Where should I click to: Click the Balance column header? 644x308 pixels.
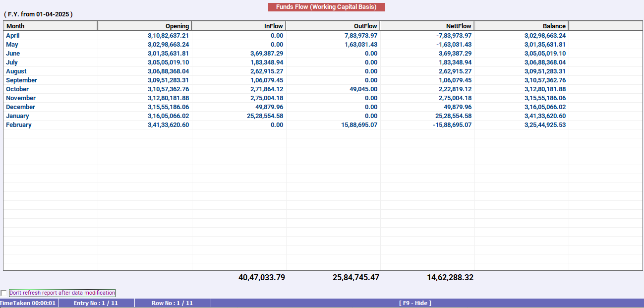(522, 26)
